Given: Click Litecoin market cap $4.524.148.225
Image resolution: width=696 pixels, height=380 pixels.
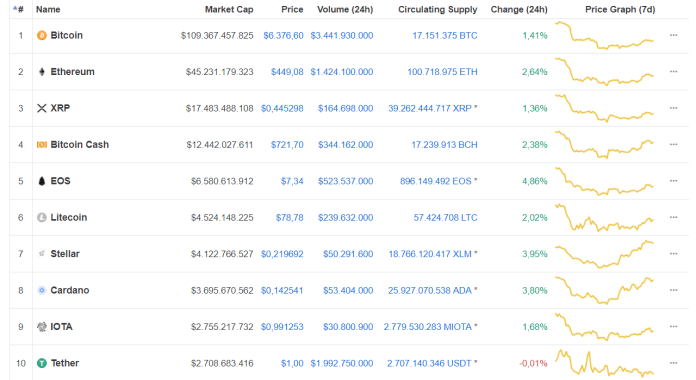Looking at the screenshot, I should pos(222,218).
